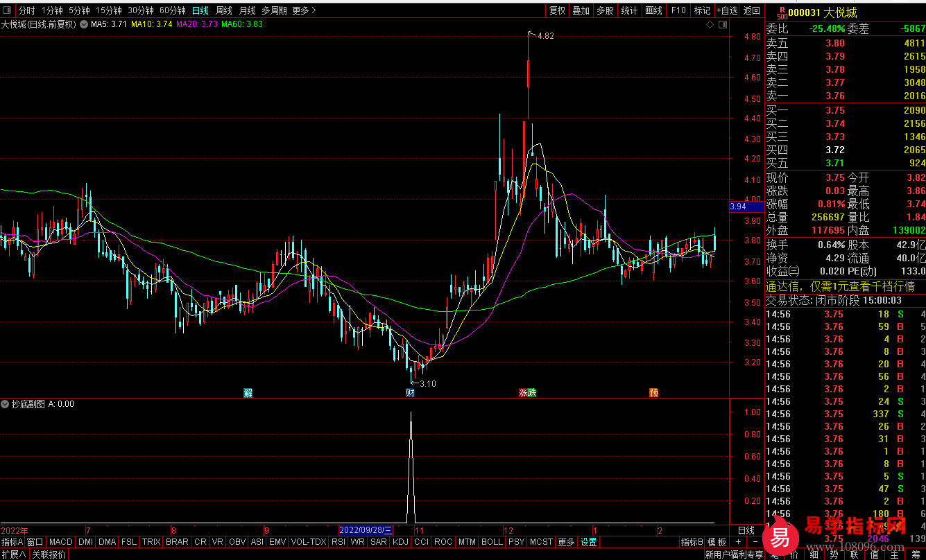The height and width of the screenshot is (560, 926).
Task: Select the MACD indicator
Action: coord(61,542)
